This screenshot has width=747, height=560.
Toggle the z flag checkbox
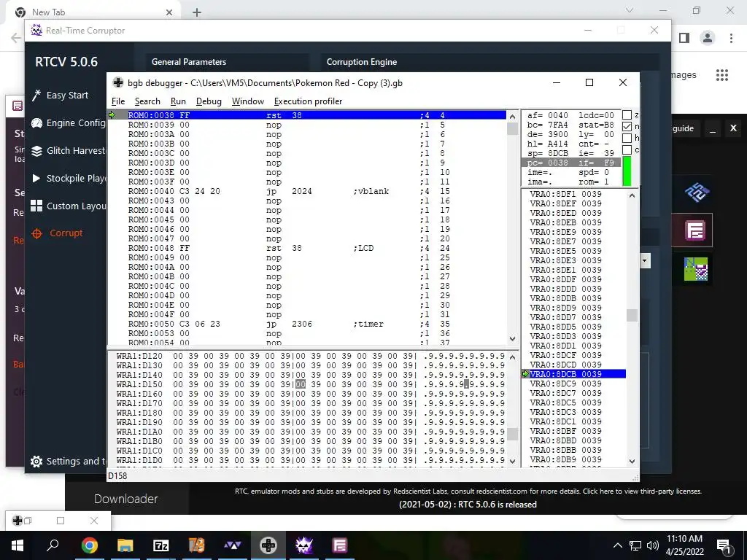click(627, 114)
